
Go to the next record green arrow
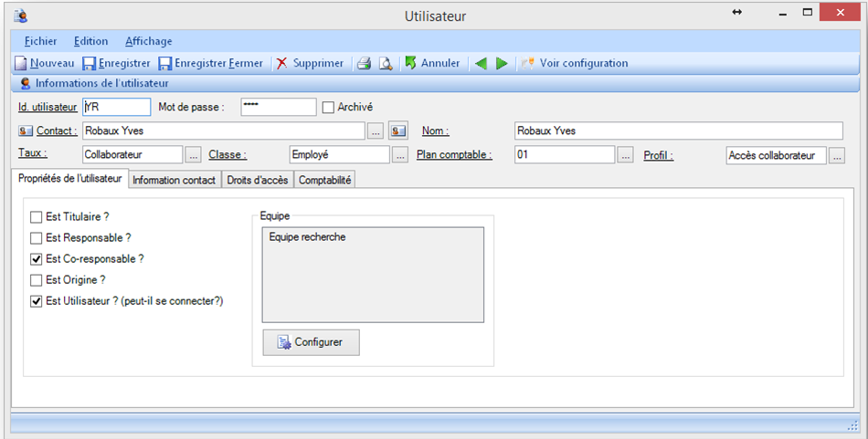502,64
